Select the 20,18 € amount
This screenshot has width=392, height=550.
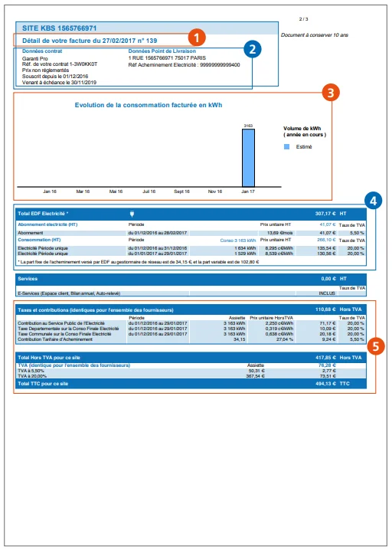click(x=328, y=334)
